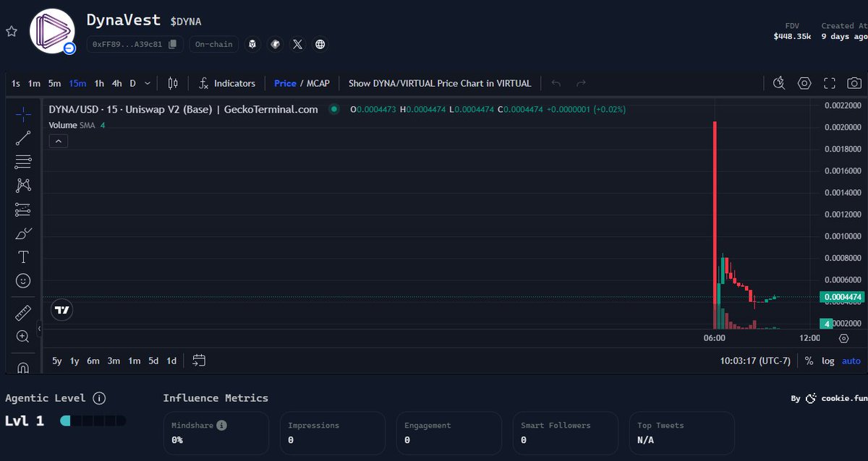This screenshot has width=868, height=461.
Task: Open the price scale settings gear
Action: [x=843, y=338]
